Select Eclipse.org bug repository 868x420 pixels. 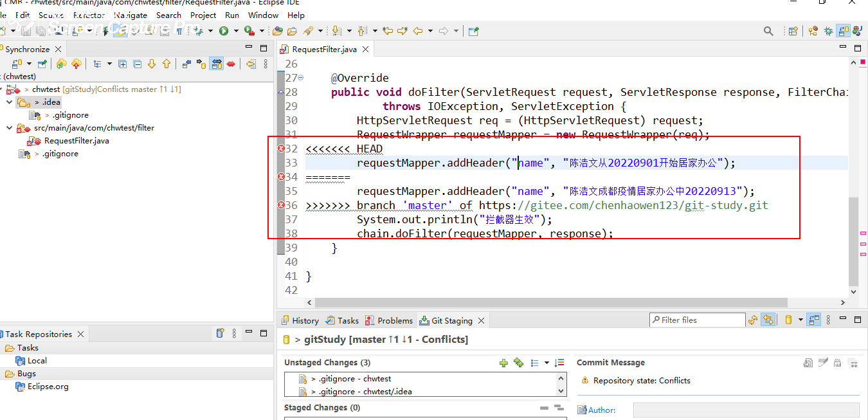[48, 387]
